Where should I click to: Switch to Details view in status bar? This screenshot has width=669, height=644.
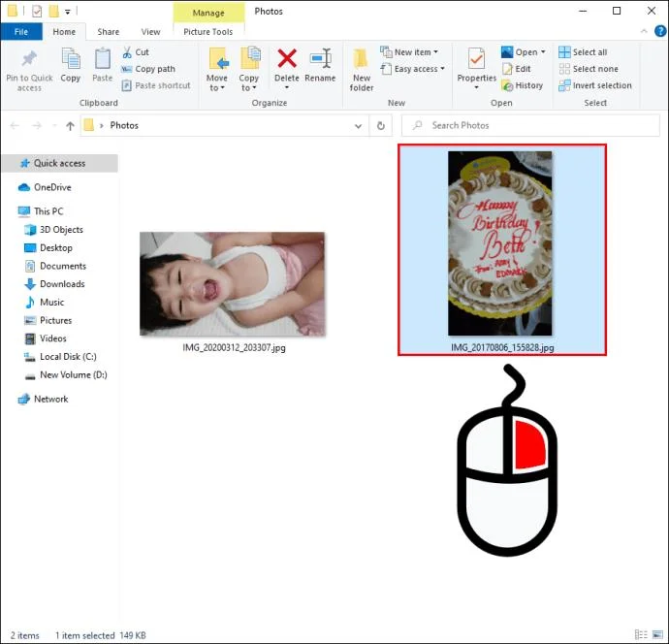tap(641, 635)
